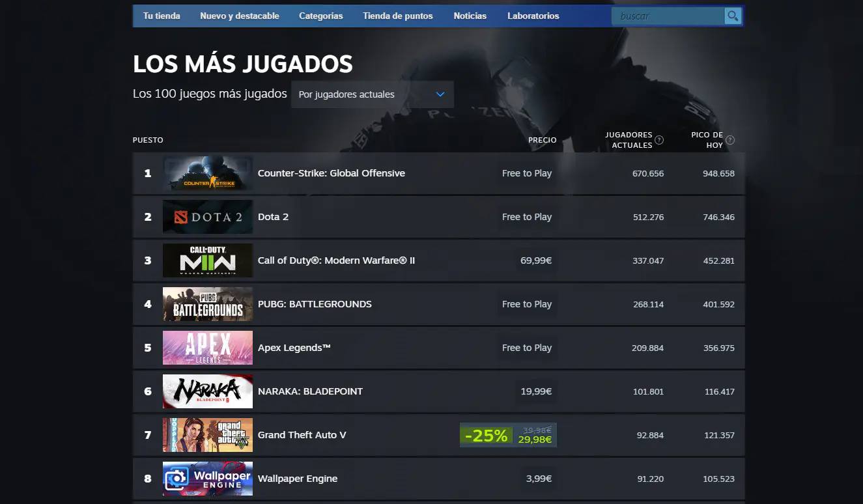Screen dimensions: 863x504
Task: Click help icon beside Jugadores Actuales
Action: point(659,140)
